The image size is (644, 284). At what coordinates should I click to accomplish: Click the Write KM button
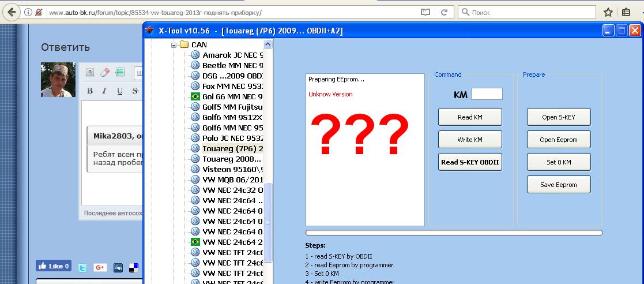point(470,140)
